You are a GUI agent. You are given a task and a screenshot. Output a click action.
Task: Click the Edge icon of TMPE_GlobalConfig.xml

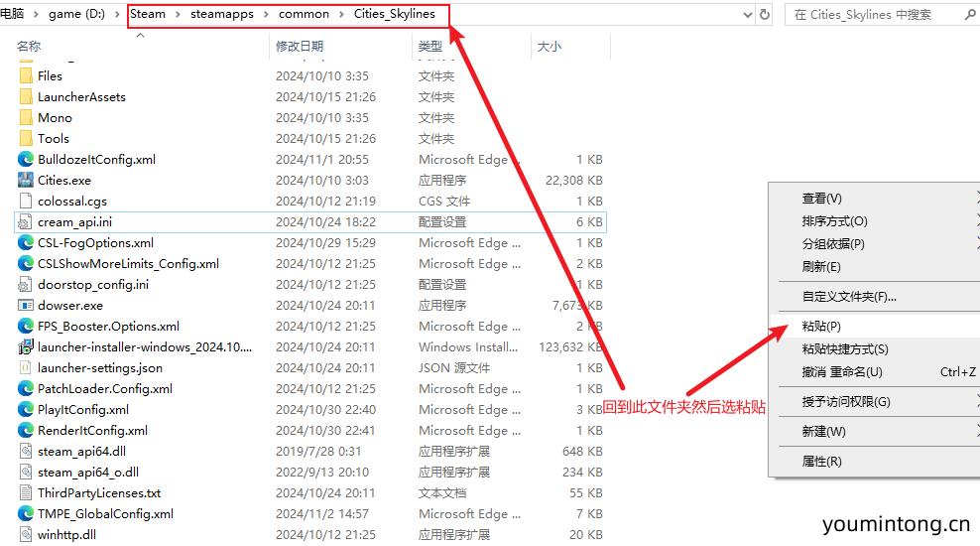(x=26, y=513)
